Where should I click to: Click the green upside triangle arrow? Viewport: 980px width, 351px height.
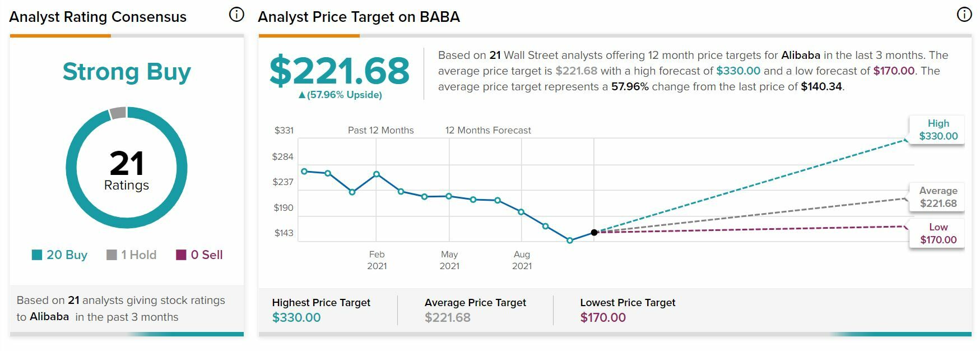(302, 95)
